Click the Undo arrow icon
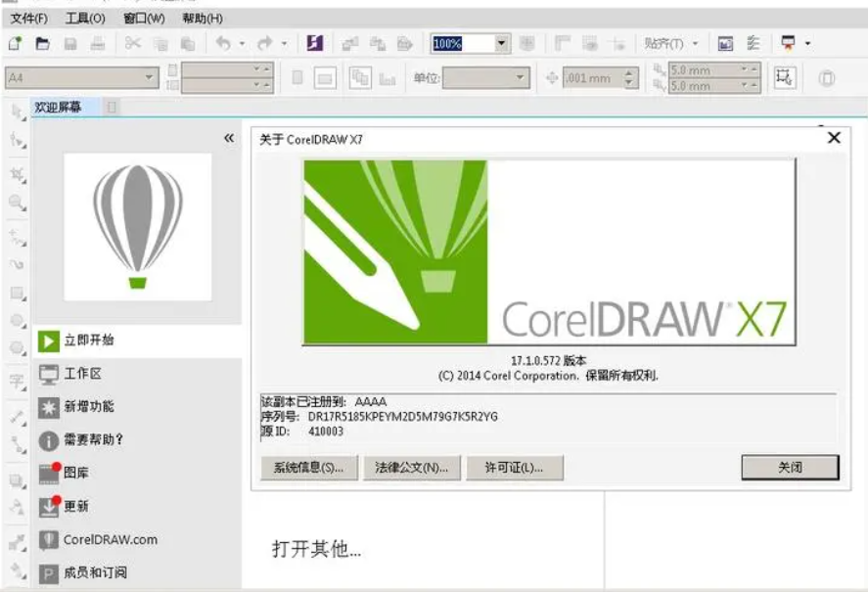 223,43
